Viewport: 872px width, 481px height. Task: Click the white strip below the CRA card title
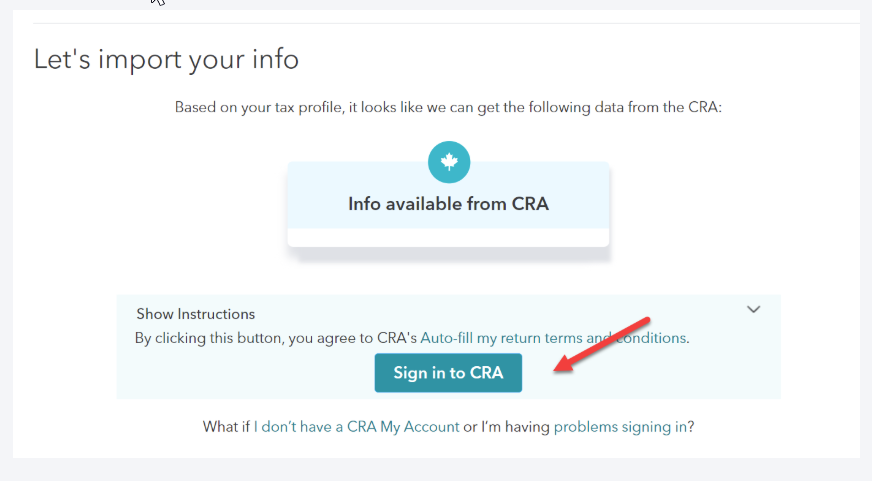point(448,238)
